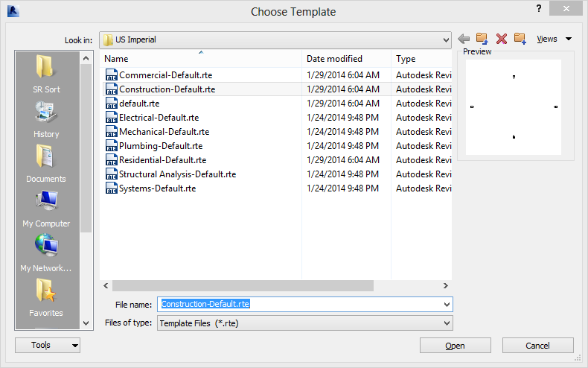Viewport: 588px width, 368px height.
Task: Click RTE icon of Systems-Default.rte
Action: click(112, 188)
